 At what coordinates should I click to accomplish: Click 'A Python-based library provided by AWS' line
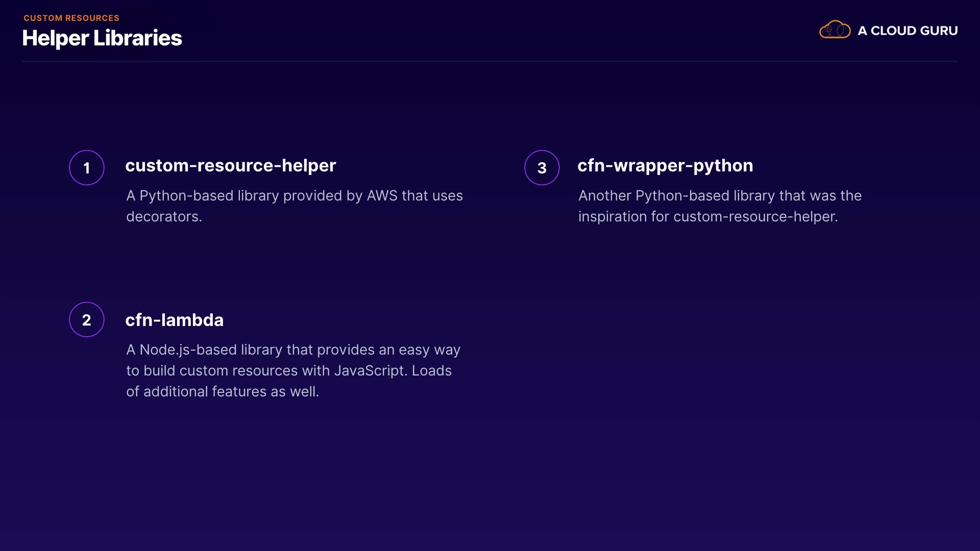click(294, 195)
